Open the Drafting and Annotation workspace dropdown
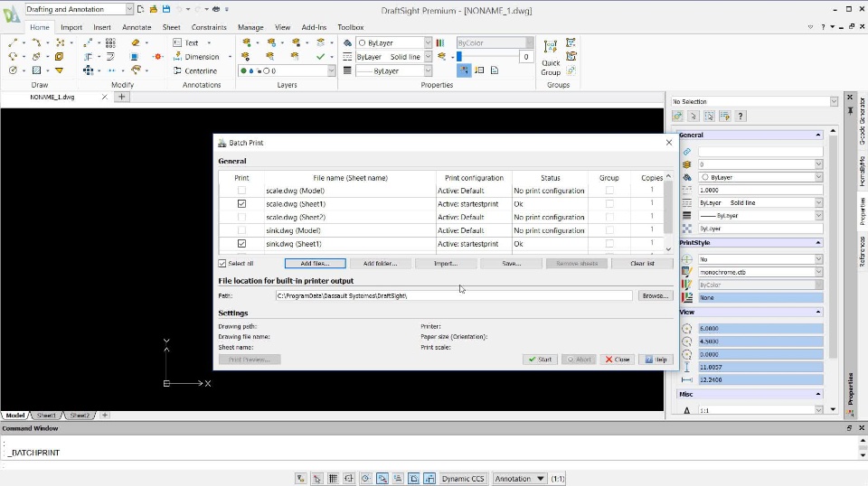 (x=128, y=9)
